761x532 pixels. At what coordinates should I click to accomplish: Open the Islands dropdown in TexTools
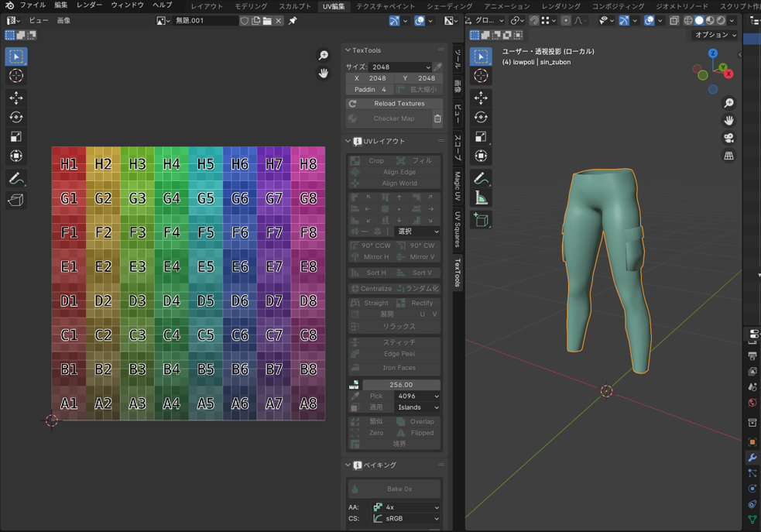[418, 407]
